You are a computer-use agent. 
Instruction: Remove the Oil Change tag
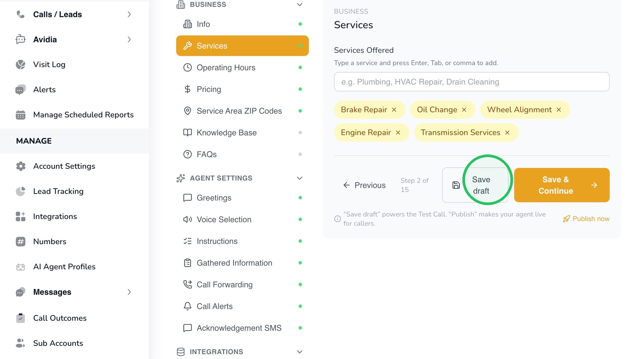click(464, 110)
